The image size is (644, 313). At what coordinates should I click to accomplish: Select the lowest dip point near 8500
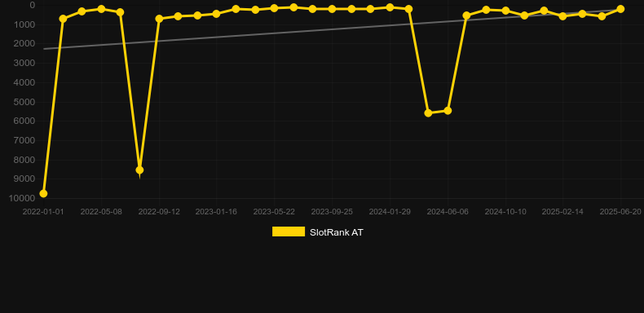tap(139, 170)
